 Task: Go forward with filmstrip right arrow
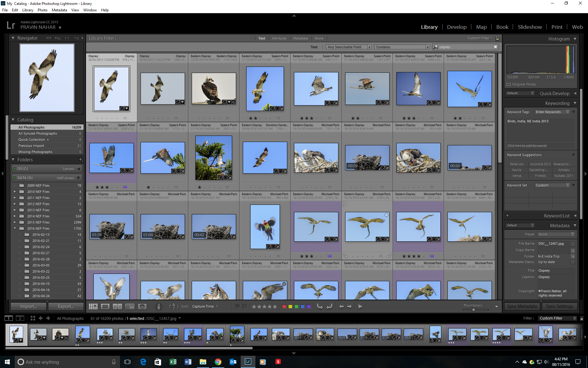coord(48,318)
